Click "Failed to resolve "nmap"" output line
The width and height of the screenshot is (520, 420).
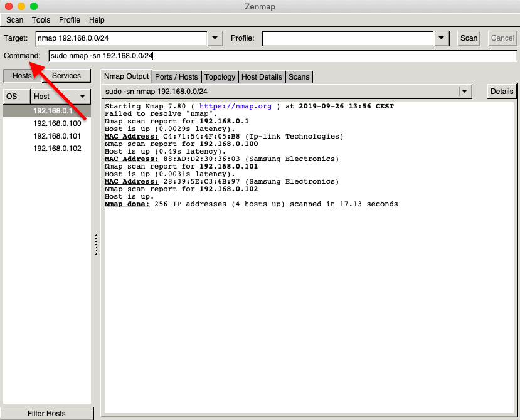click(x=161, y=113)
